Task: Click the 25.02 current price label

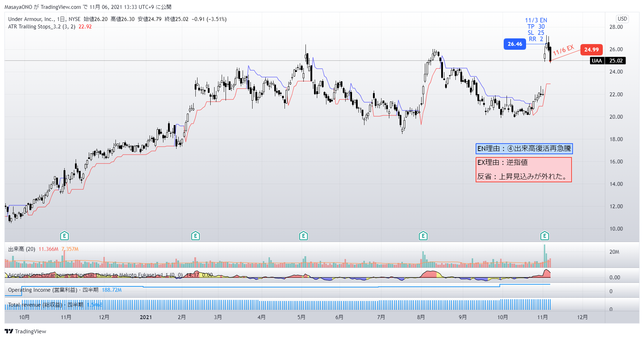Action: [x=616, y=61]
